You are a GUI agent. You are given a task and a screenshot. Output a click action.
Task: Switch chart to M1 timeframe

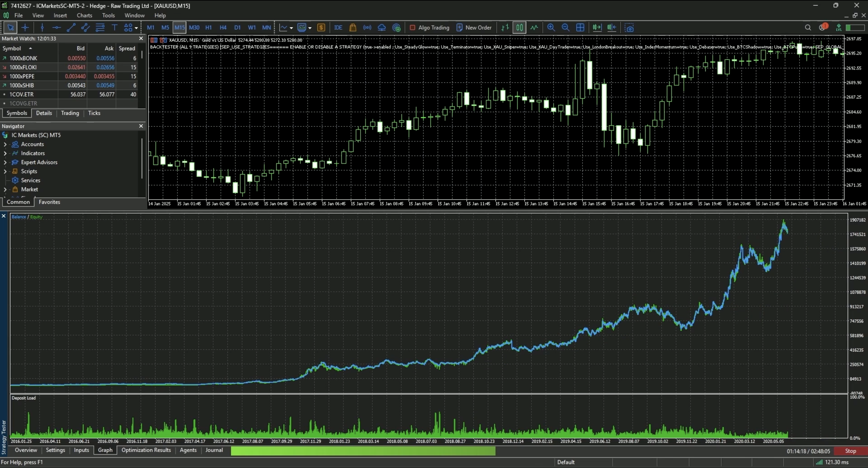[x=151, y=28]
